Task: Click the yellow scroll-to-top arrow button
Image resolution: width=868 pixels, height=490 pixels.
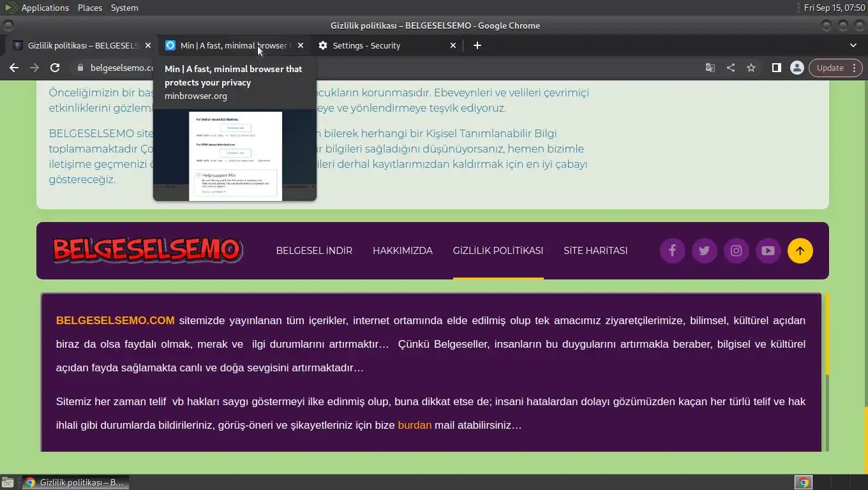Action: (x=800, y=251)
